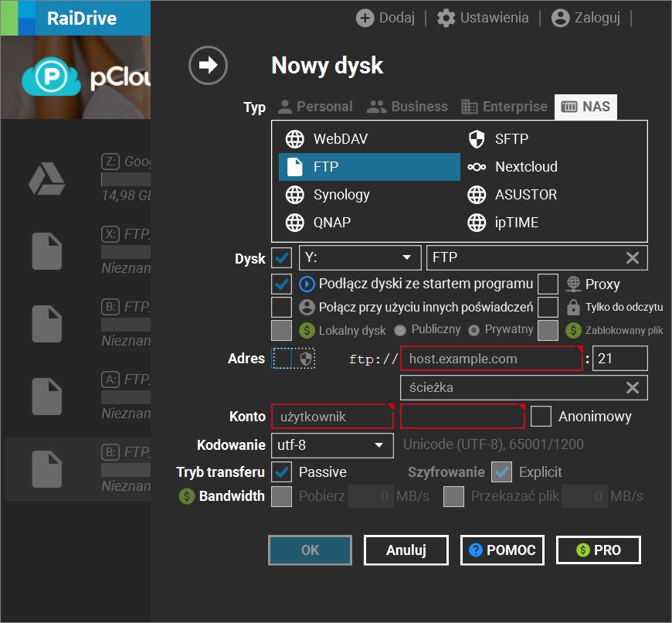Click Zaloguj login link
The width and height of the screenshot is (672, 623).
coord(597,18)
